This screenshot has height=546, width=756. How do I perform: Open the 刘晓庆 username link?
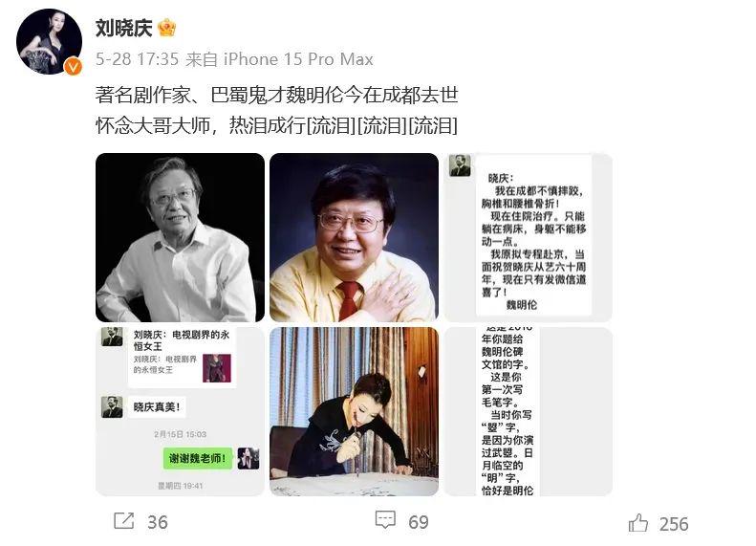[124, 29]
